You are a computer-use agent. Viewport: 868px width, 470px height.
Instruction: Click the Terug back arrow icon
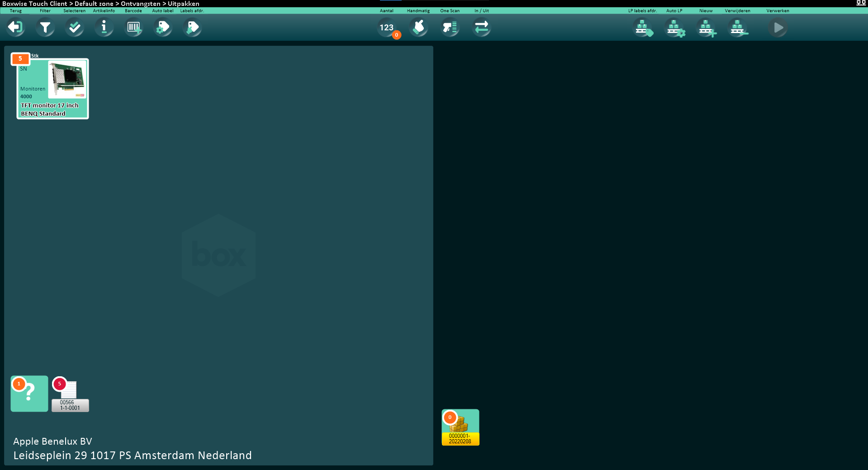[x=15, y=28]
